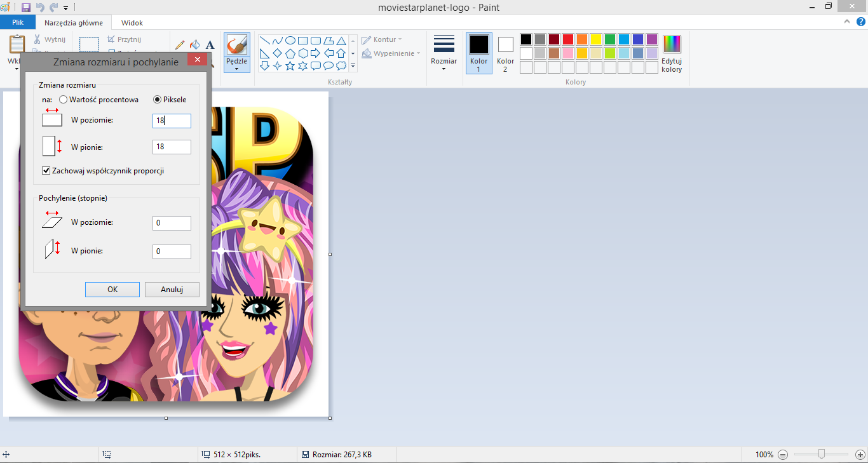The image size is (868, 463).
Task: Choose the left arrow shape
Action: pyautogui.click(x=328, y=53)
